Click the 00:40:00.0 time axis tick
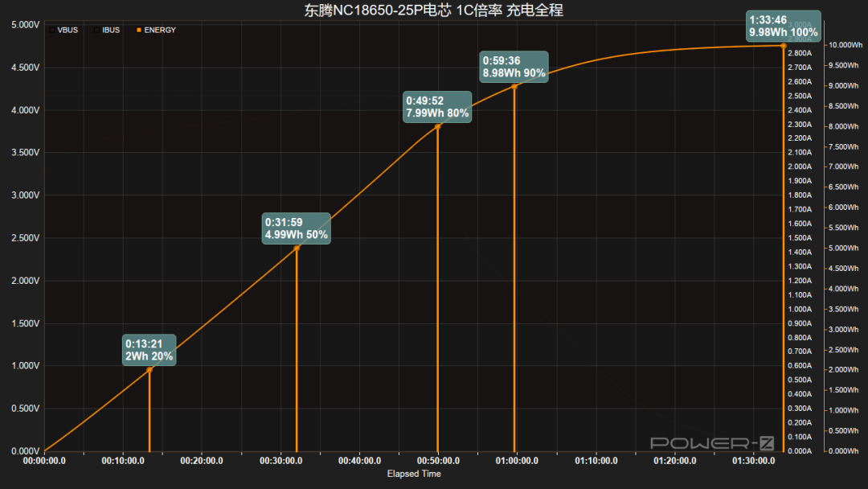 pos(359,461)
